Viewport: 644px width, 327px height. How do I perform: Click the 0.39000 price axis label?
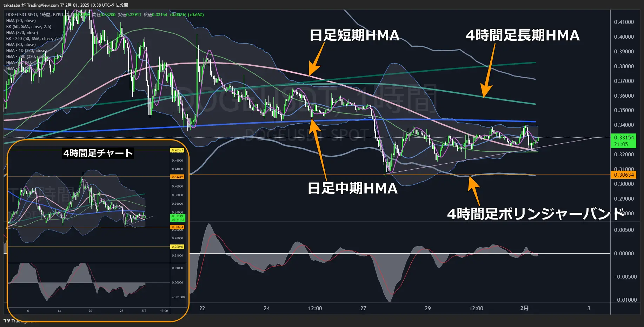pyautogui.click(x=624, y=52)
